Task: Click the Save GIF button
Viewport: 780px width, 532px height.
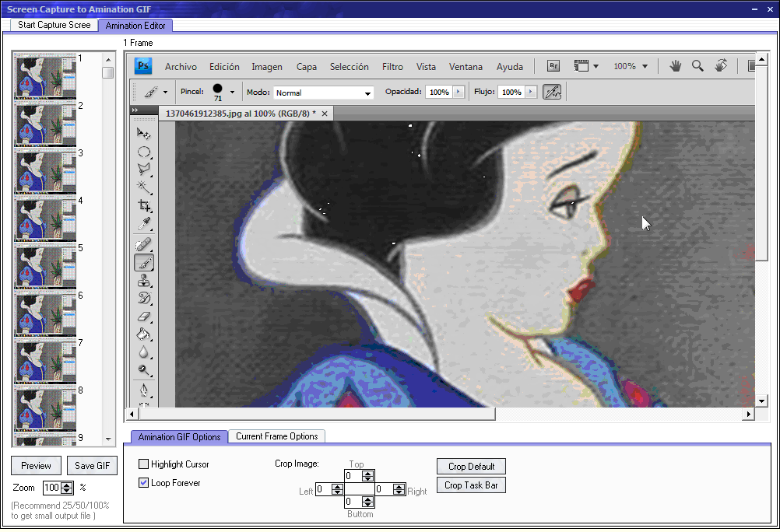Action: [92, 465]
